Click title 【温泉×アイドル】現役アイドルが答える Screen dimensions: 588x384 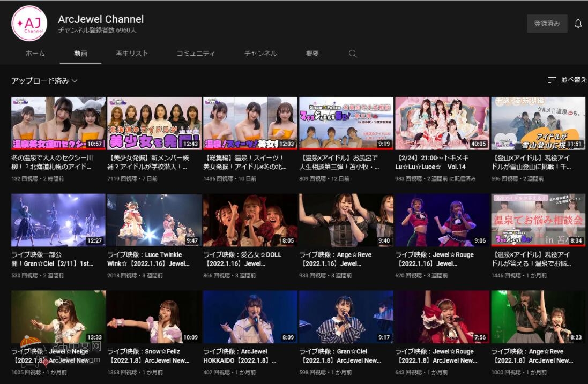(531, 259)
